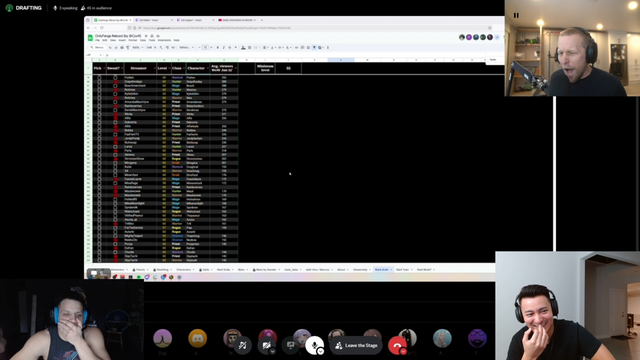Open the Class column filter dropdown

pos(184,68)
